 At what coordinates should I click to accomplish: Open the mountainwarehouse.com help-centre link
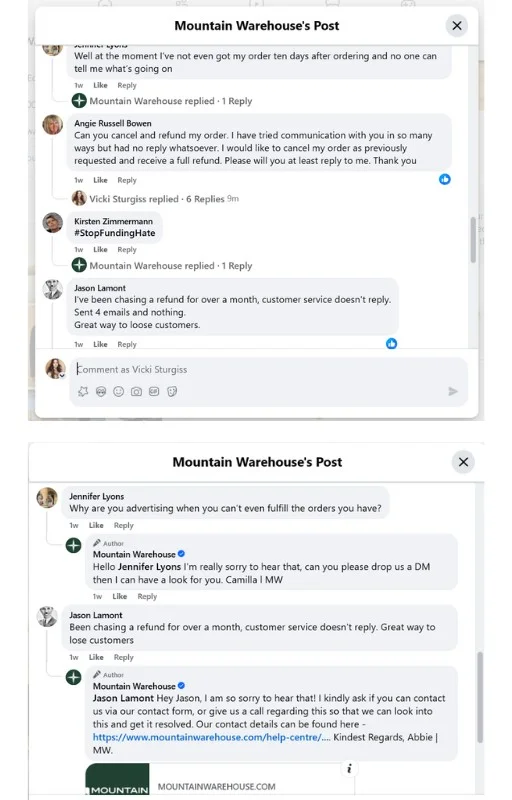click(x=212, y=737)
